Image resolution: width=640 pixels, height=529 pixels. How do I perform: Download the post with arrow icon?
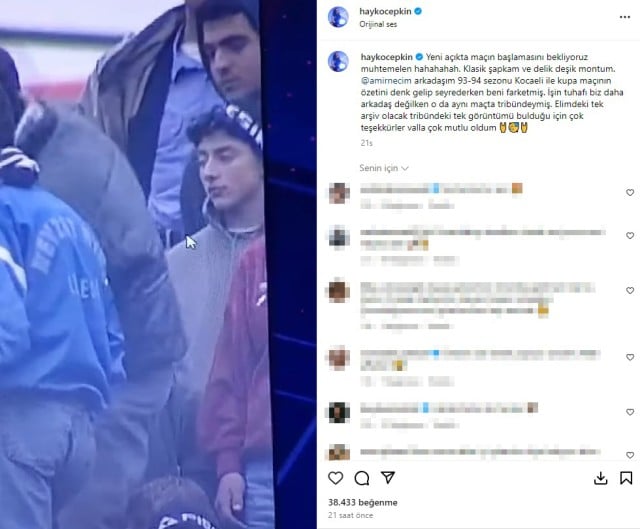click(x=600, y=478)
